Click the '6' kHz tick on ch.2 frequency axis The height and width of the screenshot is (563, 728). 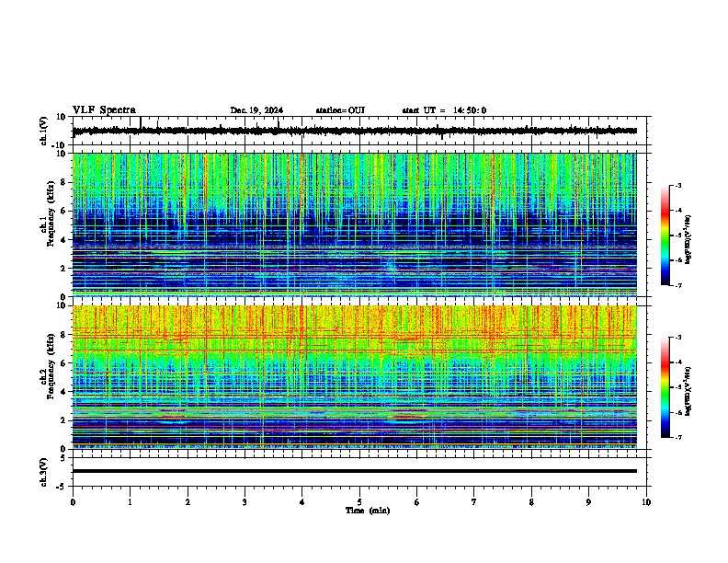tap(63, 363)
